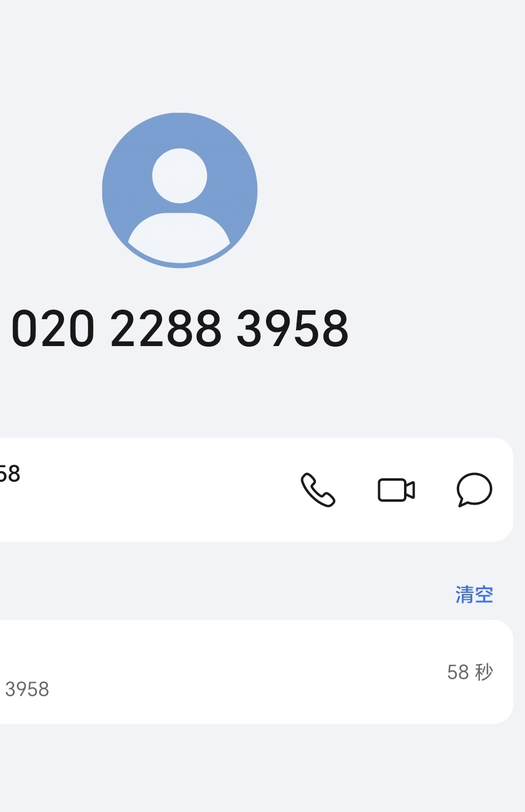Open messaging with the speech bubble icon
Screen dimensions: 525x812
(x=474, y=489)
